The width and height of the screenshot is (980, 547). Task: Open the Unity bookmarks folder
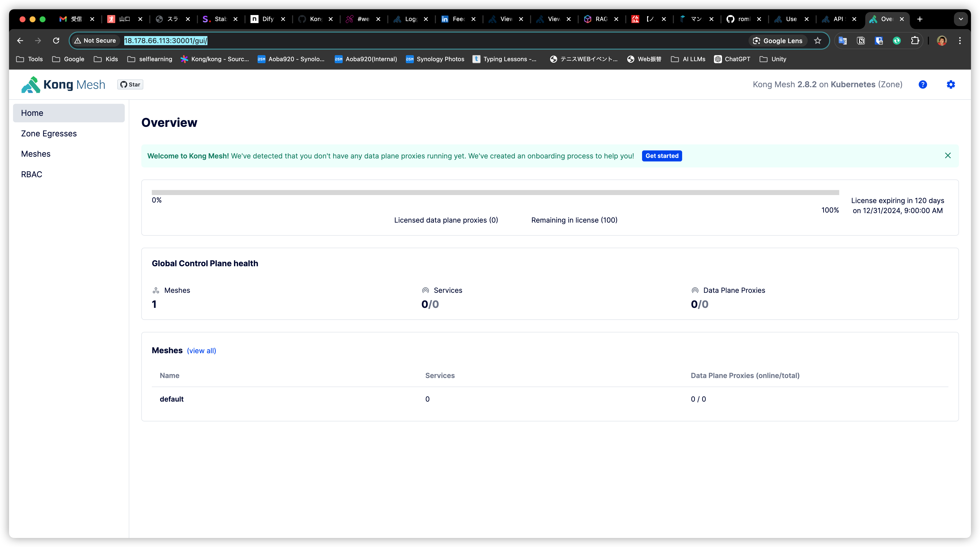(x=773, y=59)
